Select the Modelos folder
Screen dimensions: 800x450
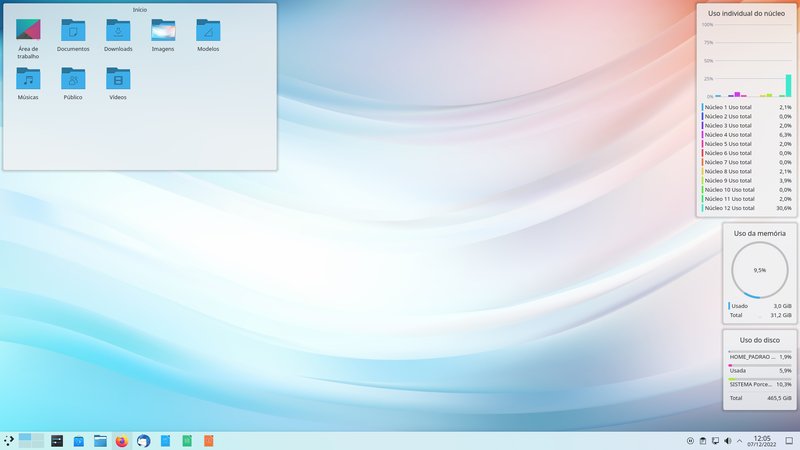[208, 35]
